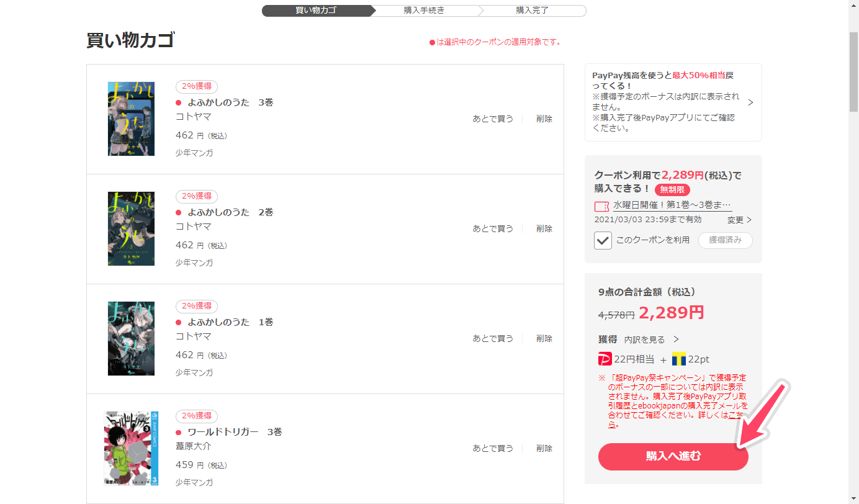Click 2%獲得 badge on よふかしのうた 3巻
Image resolution: width=859 pixels, height=504 pixels.
pos(196,86)
